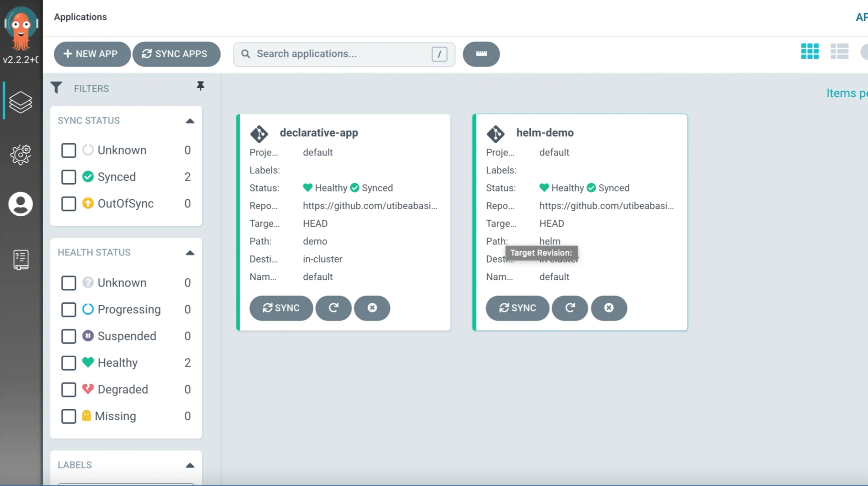Delete the declarative-app application
The width and height of the screenshot is (868, 486).
372,308
